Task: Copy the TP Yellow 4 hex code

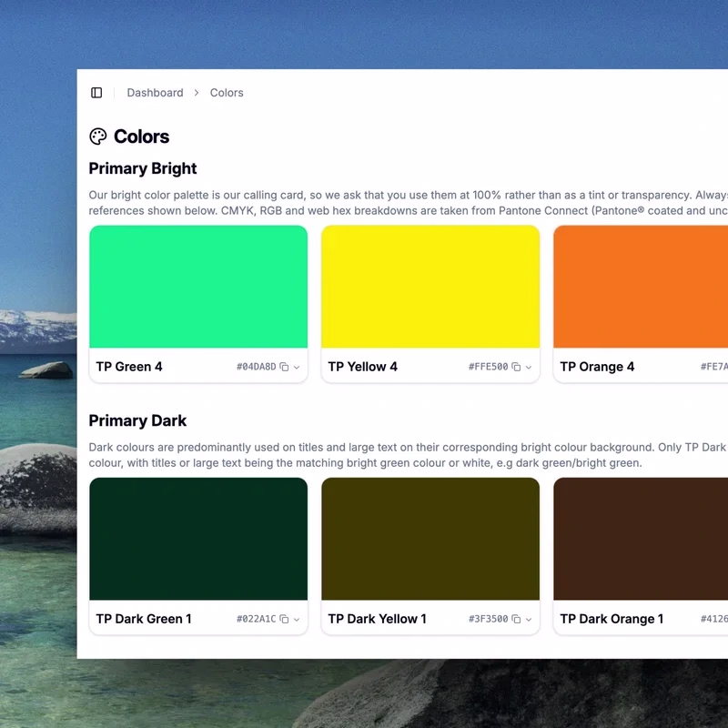Action: tap(516, 367)
